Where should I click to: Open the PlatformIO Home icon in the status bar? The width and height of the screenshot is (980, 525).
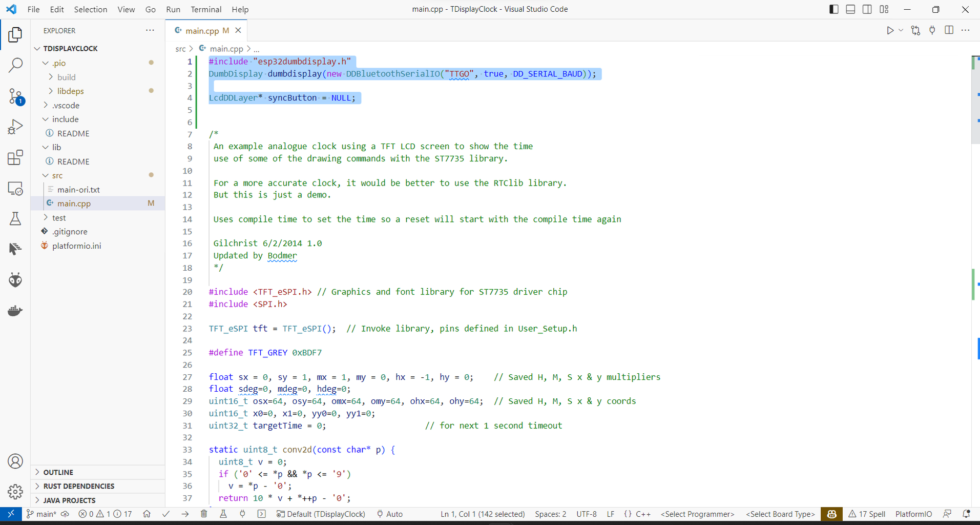(831, 514)
